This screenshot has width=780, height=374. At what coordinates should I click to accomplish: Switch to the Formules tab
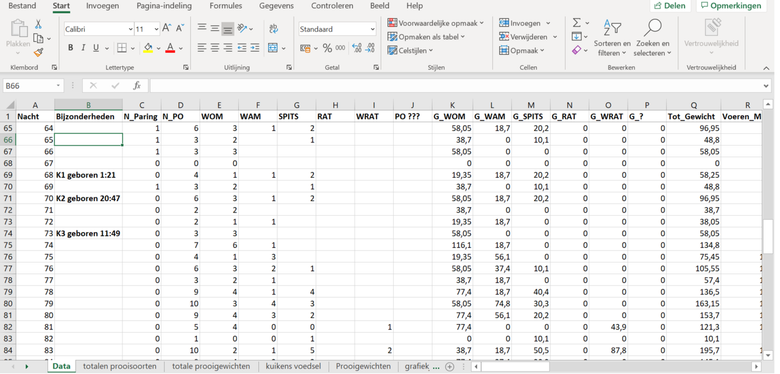(226, 6)
